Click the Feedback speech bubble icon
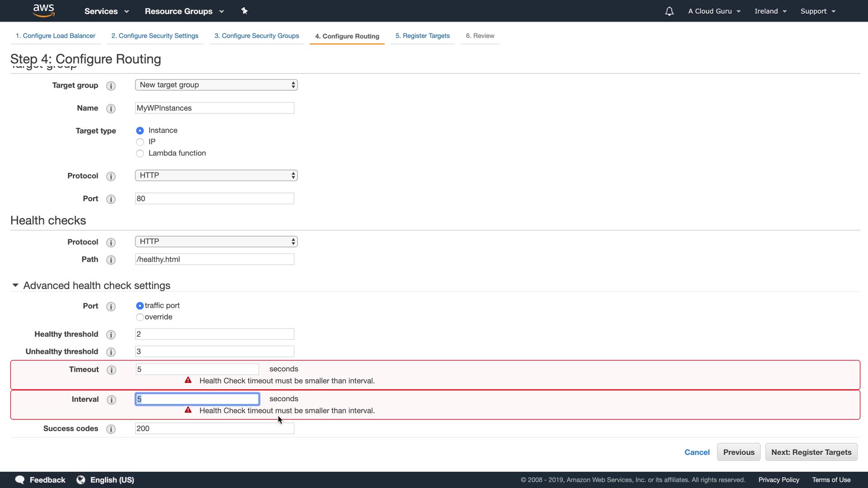This screenshot has height=488, width=868. pos(20,480)
